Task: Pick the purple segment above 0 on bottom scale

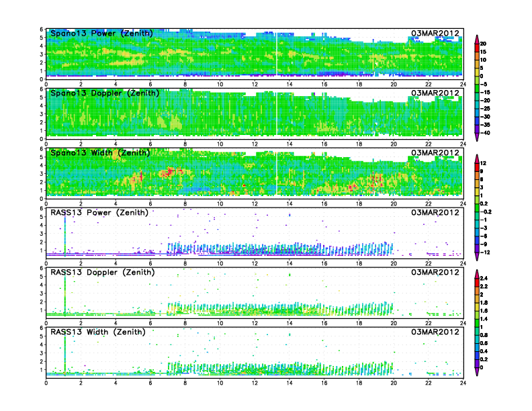Action: (x=477, y=363)
